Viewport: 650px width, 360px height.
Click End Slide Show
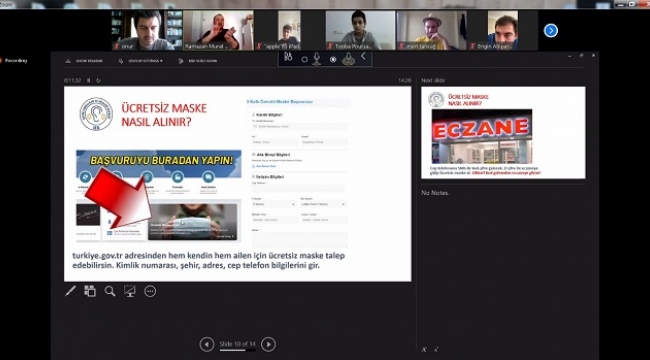198,61
